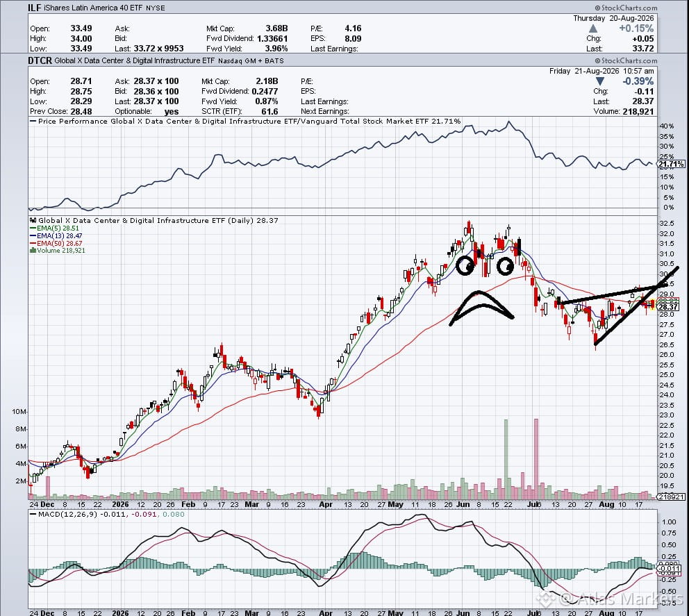This screenshot has width=689, height=616.
Task: Select Fwd Dividend value 1.33661
Action: click(272, 39)
